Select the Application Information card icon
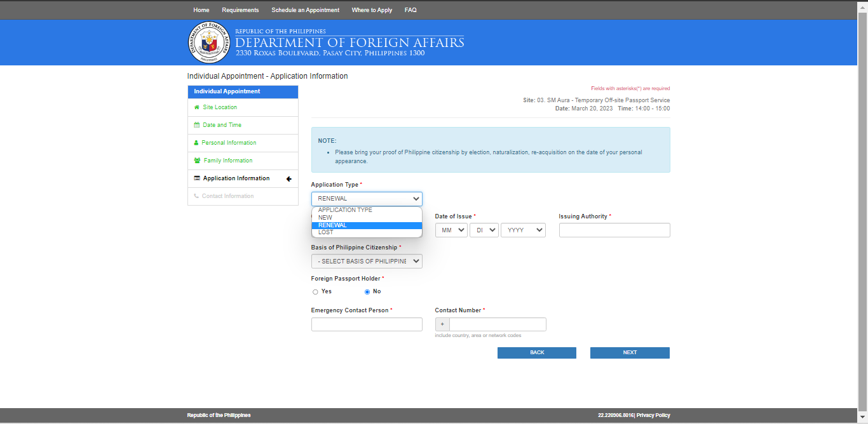This screenshot has height=424, width=868. pyautogui.click(x=196, y=178)
